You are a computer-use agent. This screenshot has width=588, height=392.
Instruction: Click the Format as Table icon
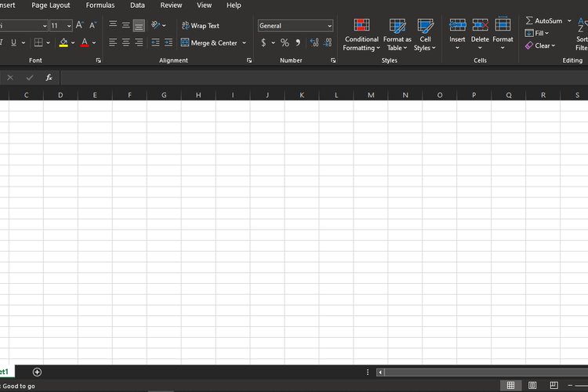[397, 35]
